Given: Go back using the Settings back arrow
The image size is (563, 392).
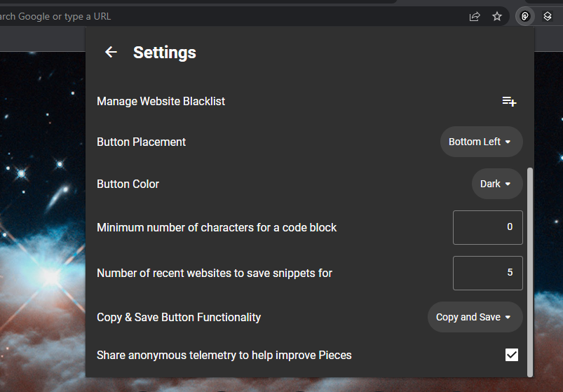Looking at the screenshot, I should 111,53.
